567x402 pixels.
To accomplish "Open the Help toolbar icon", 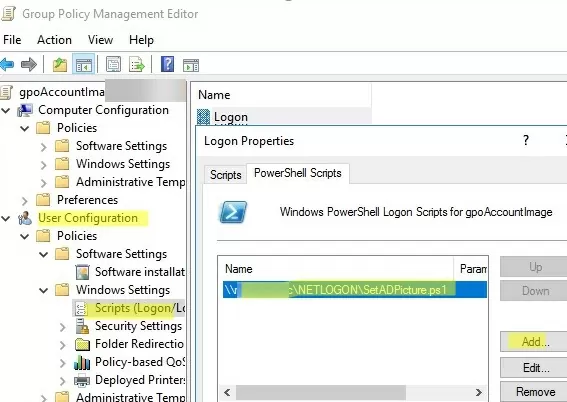I will [167, 64].
